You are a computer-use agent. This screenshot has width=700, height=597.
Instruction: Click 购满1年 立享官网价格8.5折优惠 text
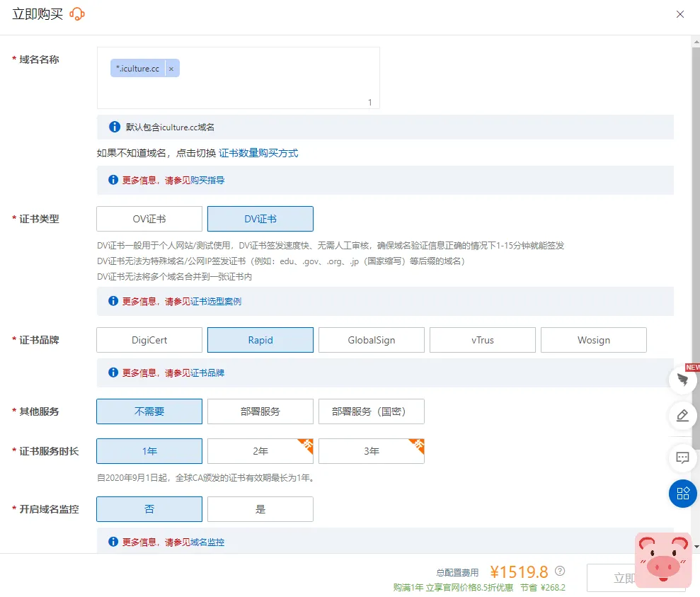(x=453, y=588)
